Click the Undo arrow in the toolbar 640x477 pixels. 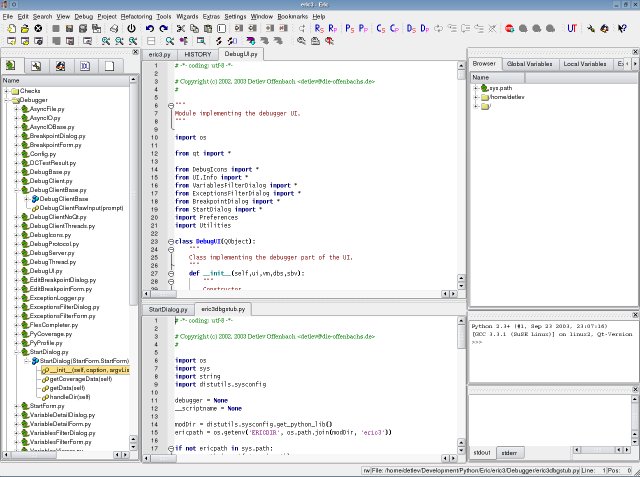click(150, 28)
